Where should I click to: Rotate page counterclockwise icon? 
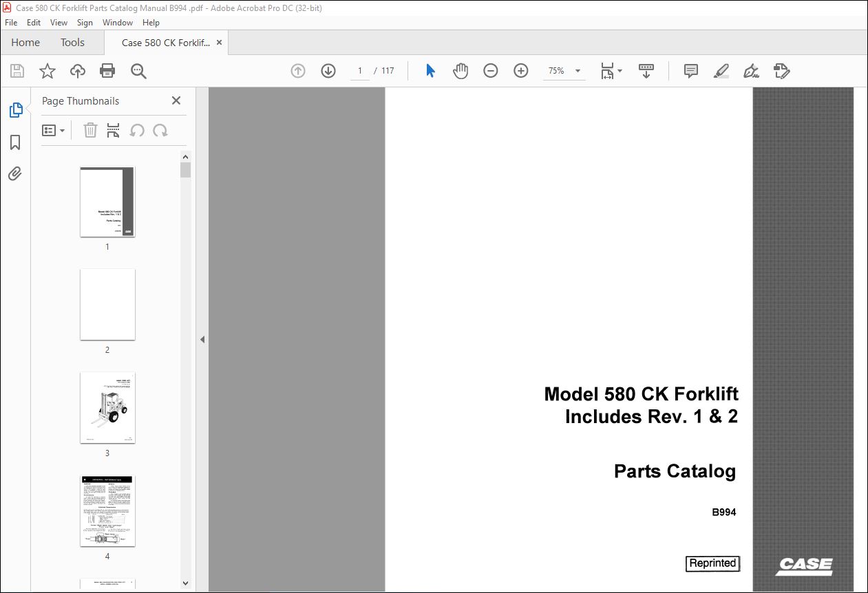point(137,130)
